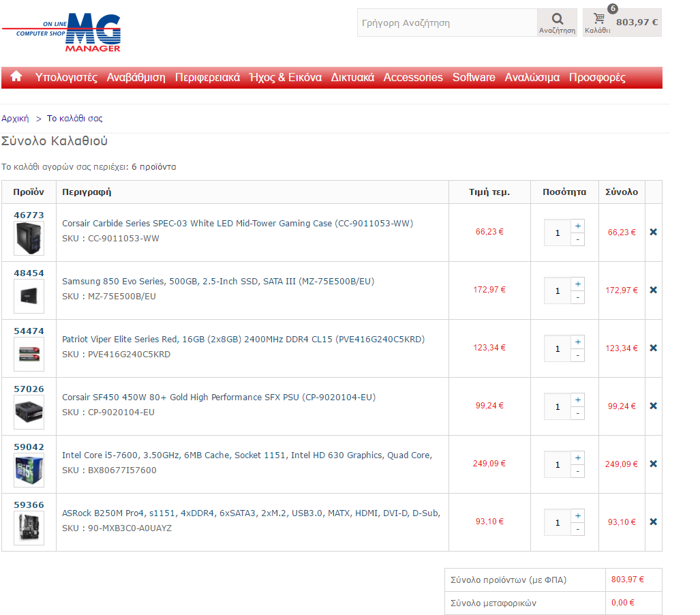Open the Περιφερειακά menu
Viewport: 700px width, 615px height.
(x=207, y=77)
